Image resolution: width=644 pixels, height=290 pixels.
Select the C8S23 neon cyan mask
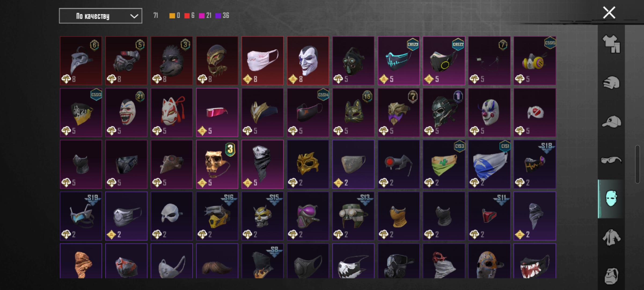(399, 61)
